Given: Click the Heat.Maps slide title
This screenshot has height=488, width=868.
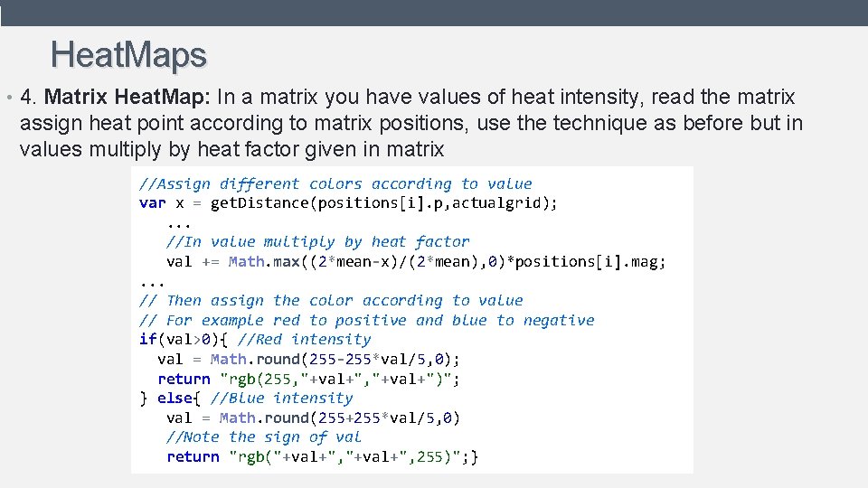Looking at the screenshot, I should tap(128, 55).
